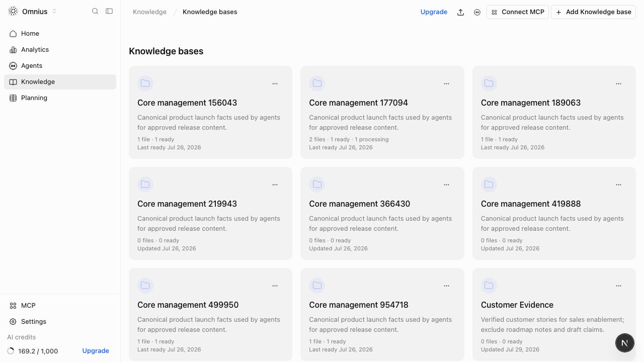644x362 pixels.
Task: Open Core management 954718 title
Action: click(359, 305)
